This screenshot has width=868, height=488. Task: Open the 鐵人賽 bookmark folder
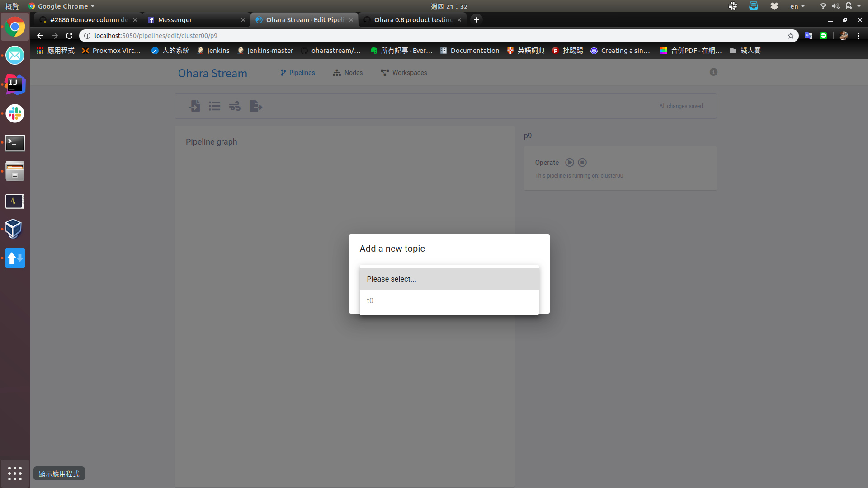pos(745,51)
